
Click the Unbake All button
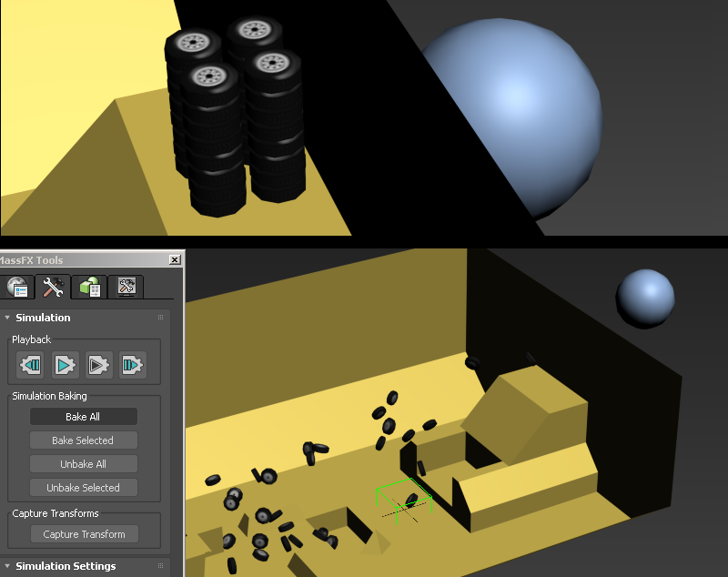(84, 464)
